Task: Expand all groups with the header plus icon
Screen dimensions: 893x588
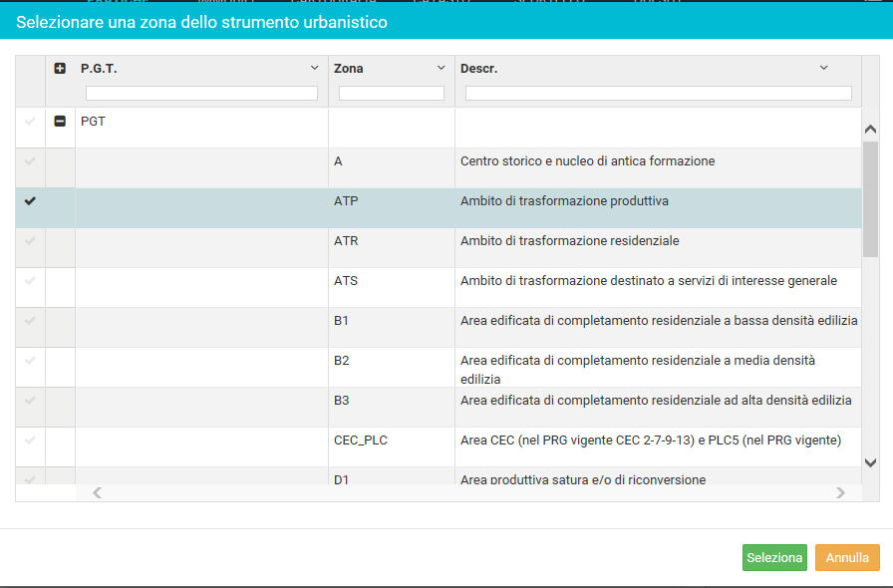Action: 60,69
